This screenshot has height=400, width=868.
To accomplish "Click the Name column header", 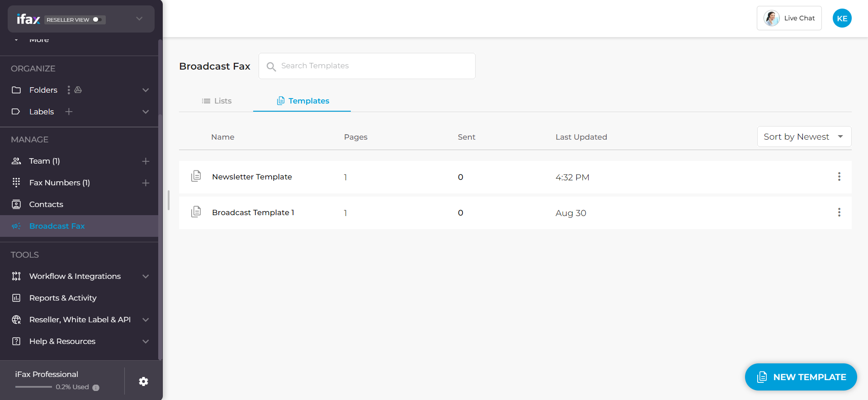I will pyautogui.click(x=222, y=137).
